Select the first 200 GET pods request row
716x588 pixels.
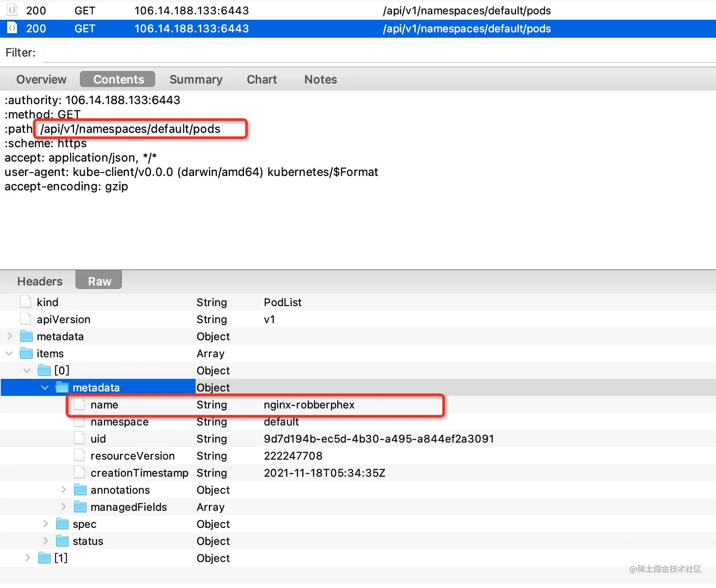[358, 10]
